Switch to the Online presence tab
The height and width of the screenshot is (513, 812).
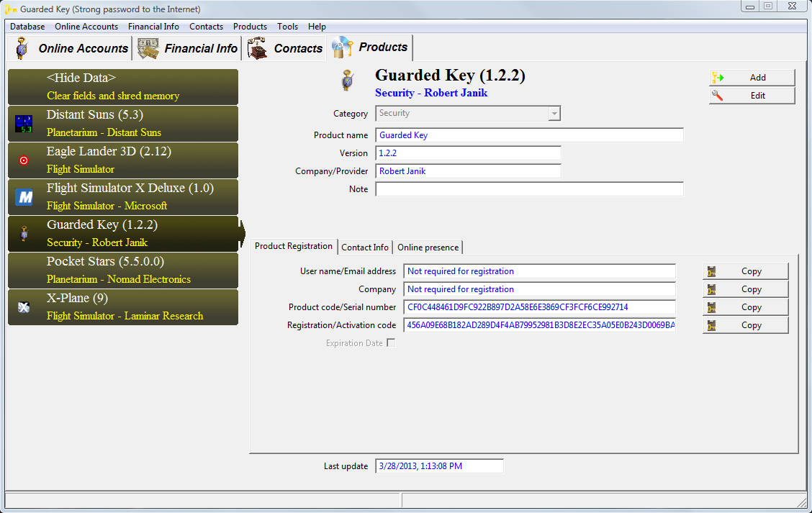[x=428, y=248]
